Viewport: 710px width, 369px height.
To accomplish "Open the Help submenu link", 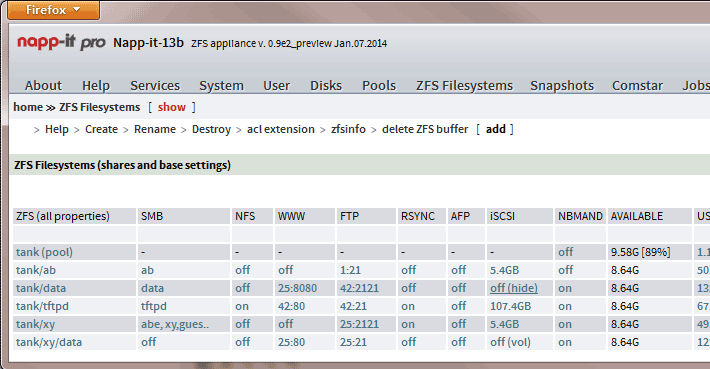I will (x=57, y=129).
